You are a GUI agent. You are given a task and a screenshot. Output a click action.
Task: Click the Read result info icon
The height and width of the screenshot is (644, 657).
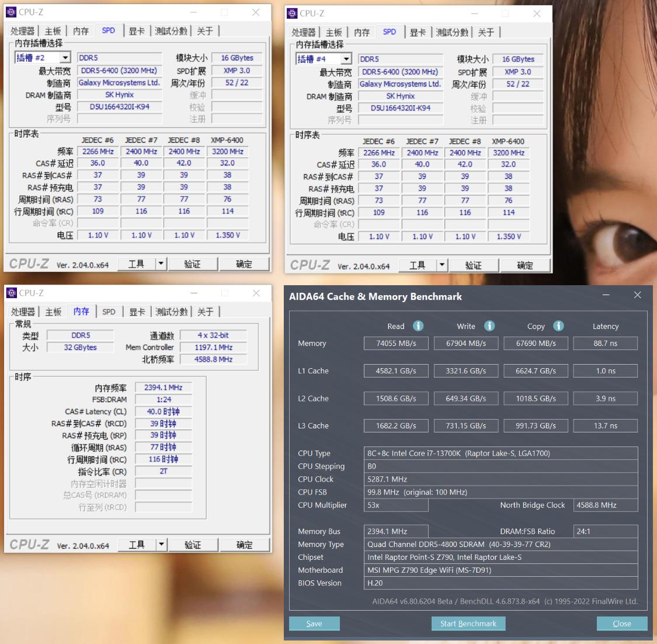click(418, 326)
